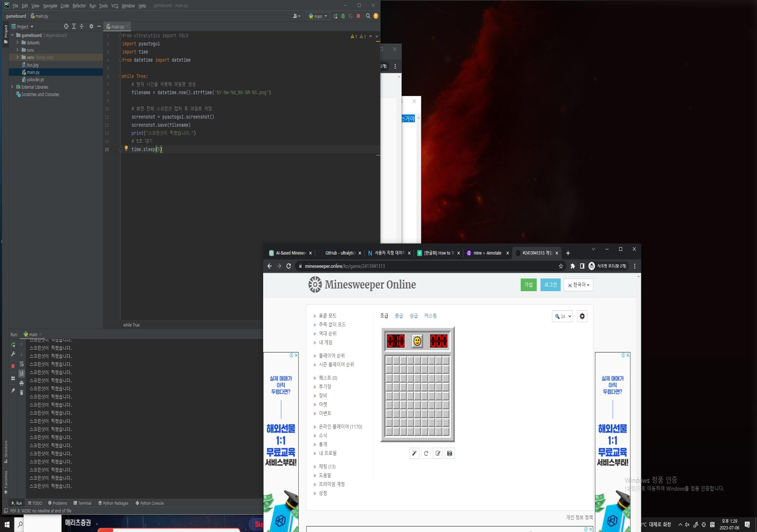
Task: Expand the runs folder
Action: (x=17, y=50)
